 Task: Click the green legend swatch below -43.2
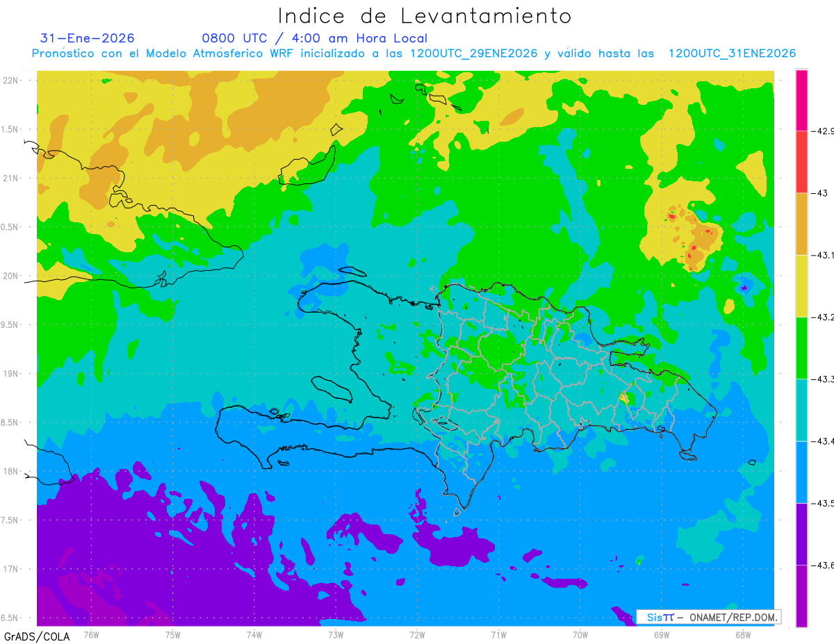coord(801,348)
